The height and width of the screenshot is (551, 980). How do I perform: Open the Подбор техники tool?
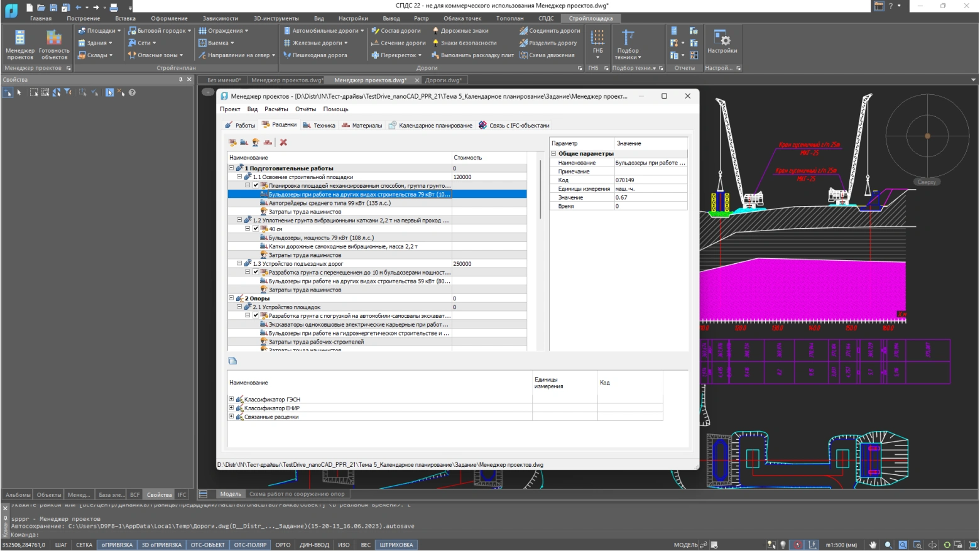pos(628,44)
